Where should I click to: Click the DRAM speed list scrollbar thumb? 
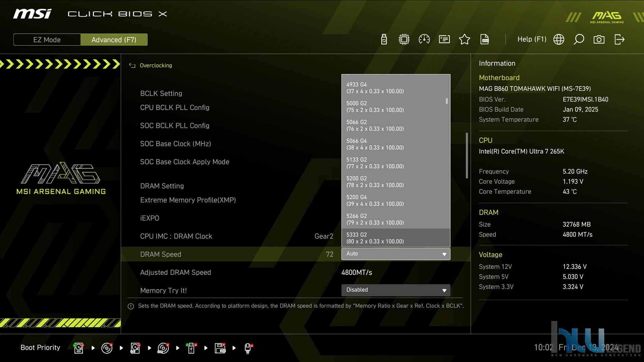point(447,101)
